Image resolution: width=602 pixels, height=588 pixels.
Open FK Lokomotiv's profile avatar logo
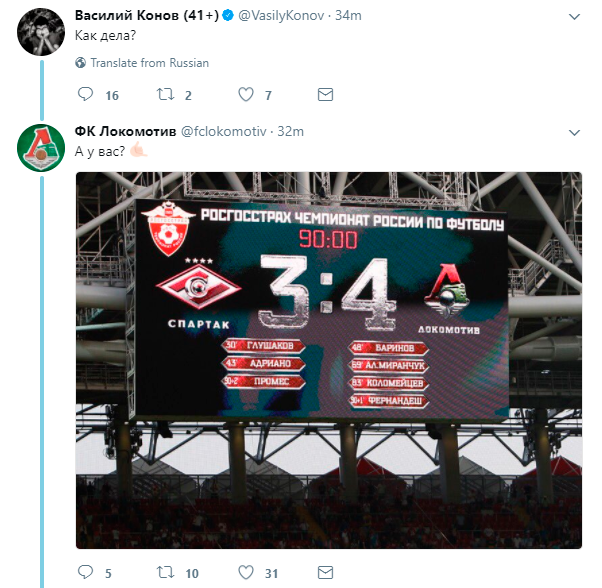[x=42, y=149]
